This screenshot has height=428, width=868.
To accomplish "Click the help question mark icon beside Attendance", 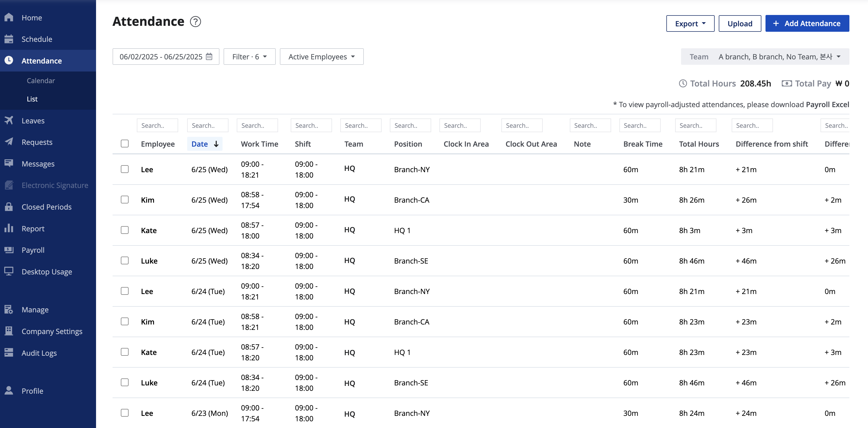I will (x=195, y=22).
